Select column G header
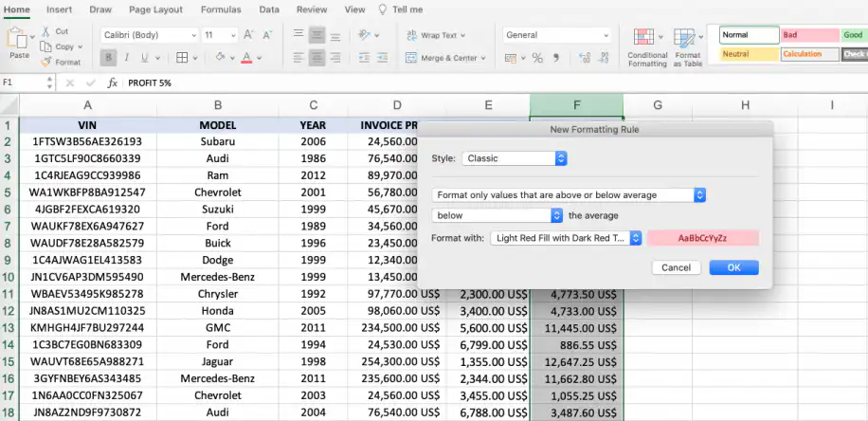 coord(657,105)
